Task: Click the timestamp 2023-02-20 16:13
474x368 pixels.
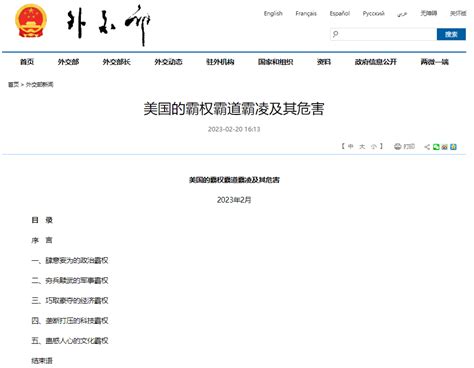Action: coord(234,129)
